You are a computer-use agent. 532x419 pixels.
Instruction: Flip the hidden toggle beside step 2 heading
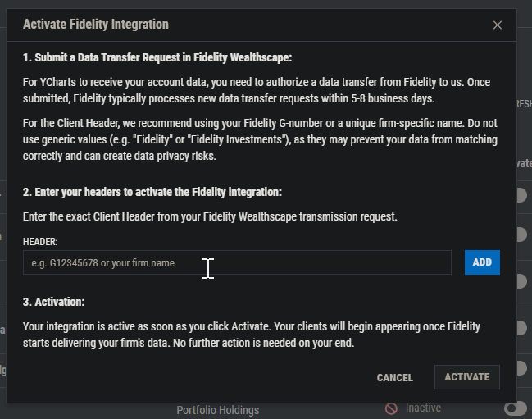[522, 195]
